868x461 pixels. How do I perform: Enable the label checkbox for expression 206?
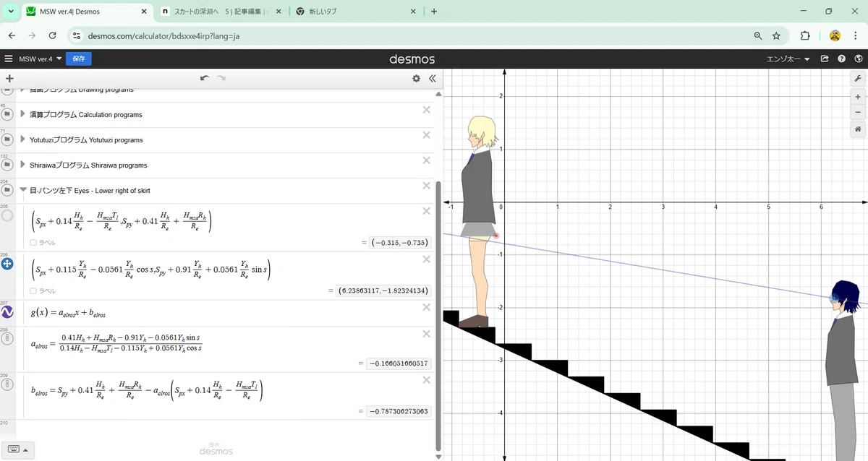pyautogui.click(x=34, y=290)
